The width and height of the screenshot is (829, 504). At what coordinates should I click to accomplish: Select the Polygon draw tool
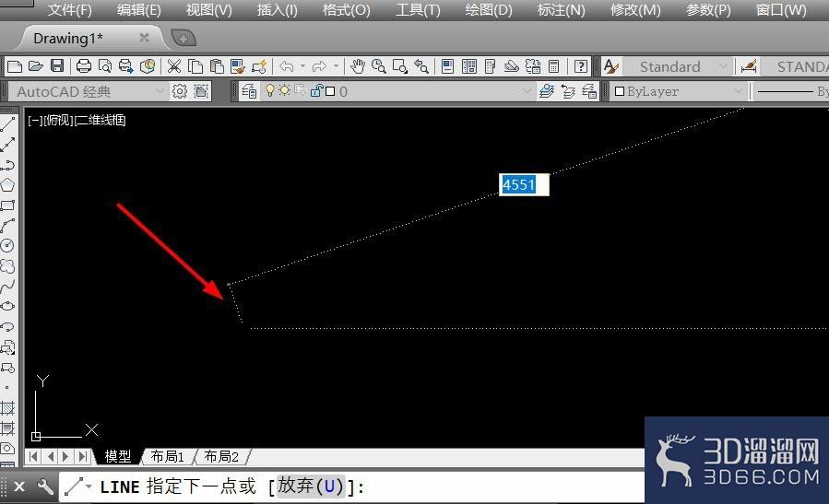pyautogui.click(x=7, y=185)
